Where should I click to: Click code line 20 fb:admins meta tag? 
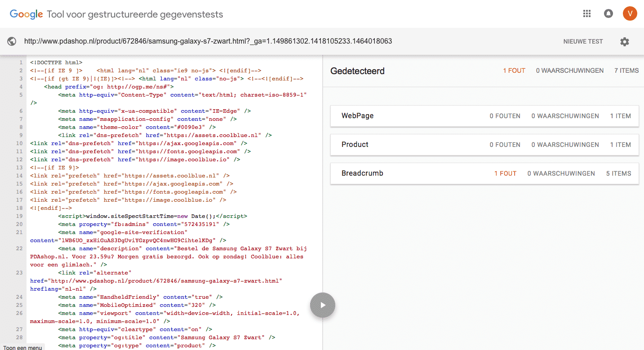click(x=144, y=224)
